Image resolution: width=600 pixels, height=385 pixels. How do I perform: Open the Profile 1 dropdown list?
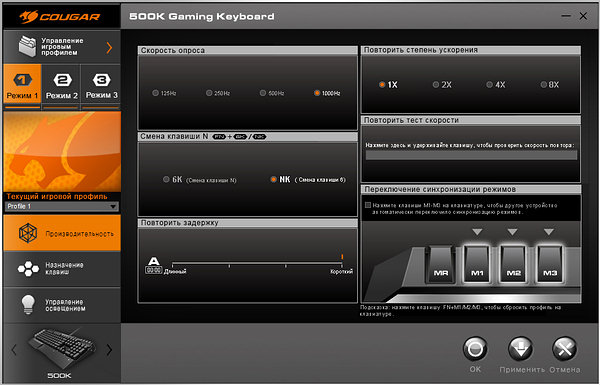tap(62, 206)
